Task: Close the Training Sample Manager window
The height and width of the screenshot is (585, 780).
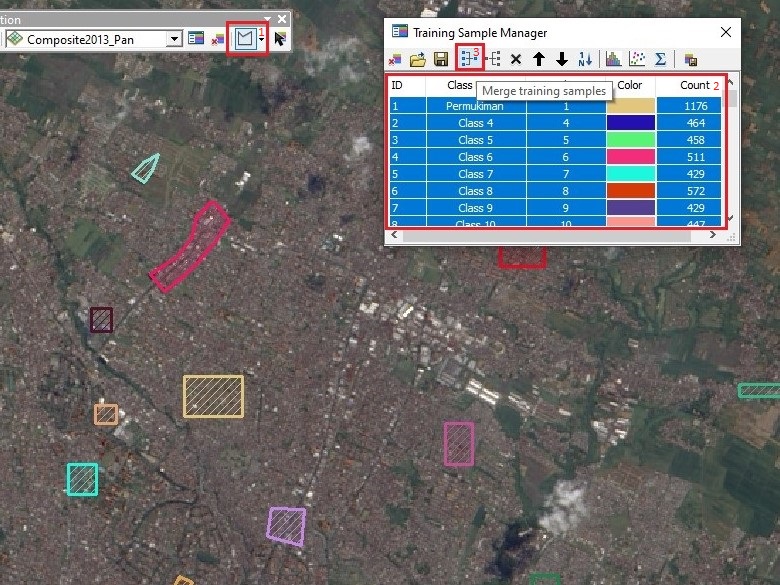Action: (x=726, y=32)
